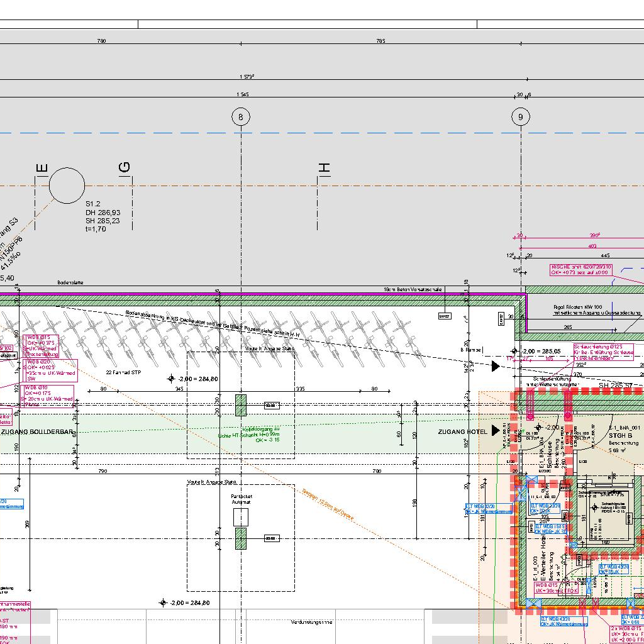Click the pink NISCHE annotation box
This screenshot has height=644, width=644.
580,270
